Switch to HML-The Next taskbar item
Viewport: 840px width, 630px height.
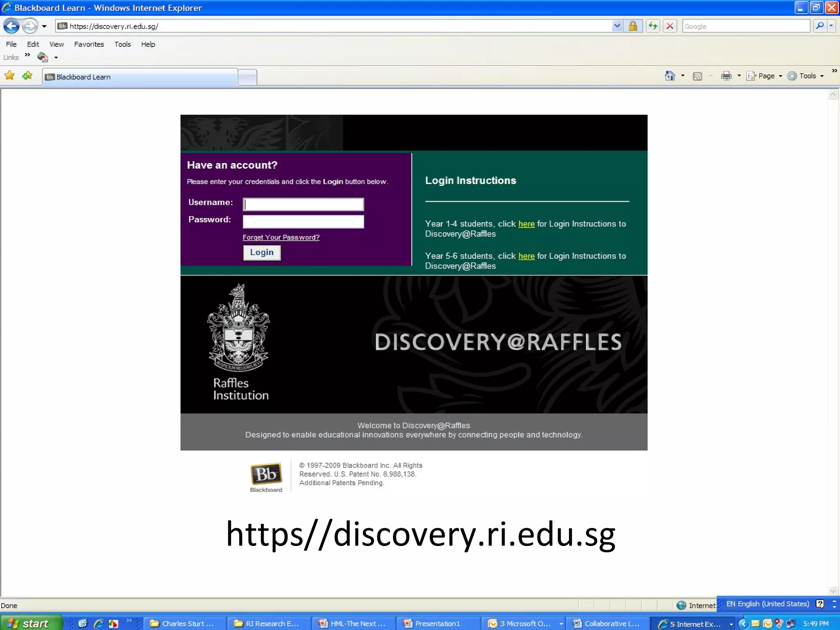tap(353, 623)
